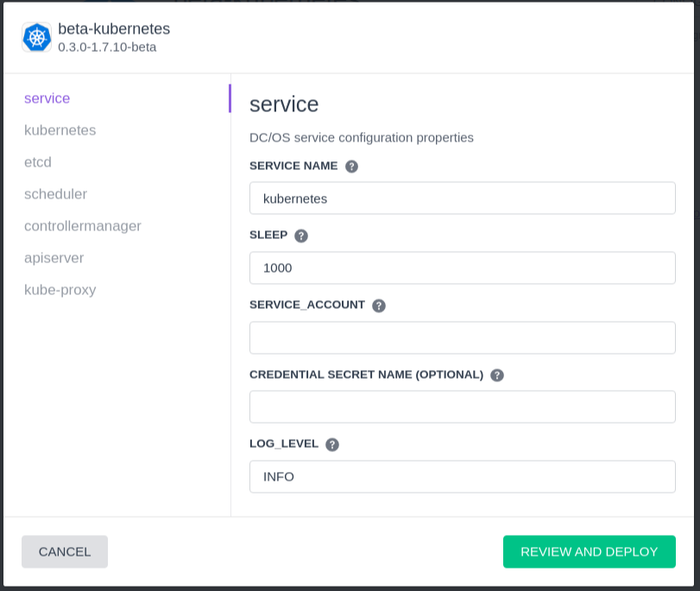Viewport: 700px width, 591px height.
Task: Click the LOG_LEVEL field showing INFO
Action: pyautogui.click(x=462, y=477)
